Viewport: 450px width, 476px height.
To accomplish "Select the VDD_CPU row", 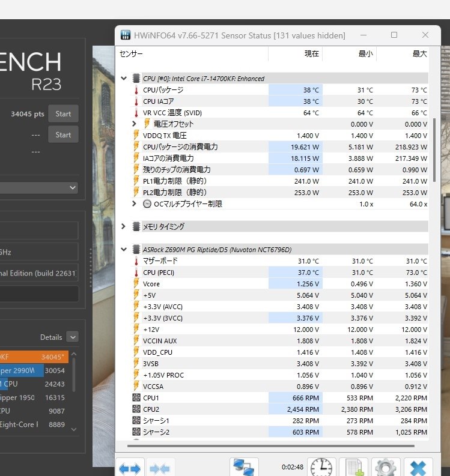I will pyautogui.click(x=279, y=352).
